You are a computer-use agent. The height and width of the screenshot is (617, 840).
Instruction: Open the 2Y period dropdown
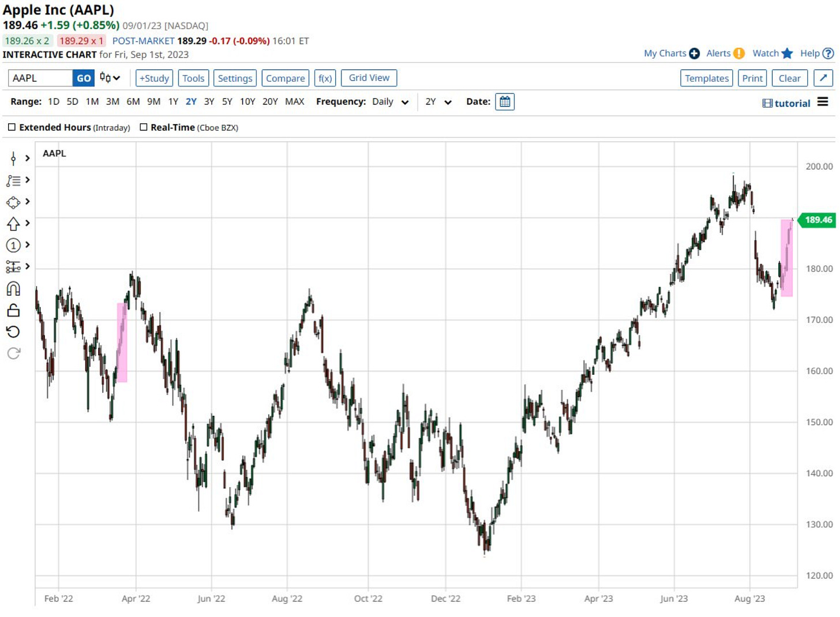(438, 102)
